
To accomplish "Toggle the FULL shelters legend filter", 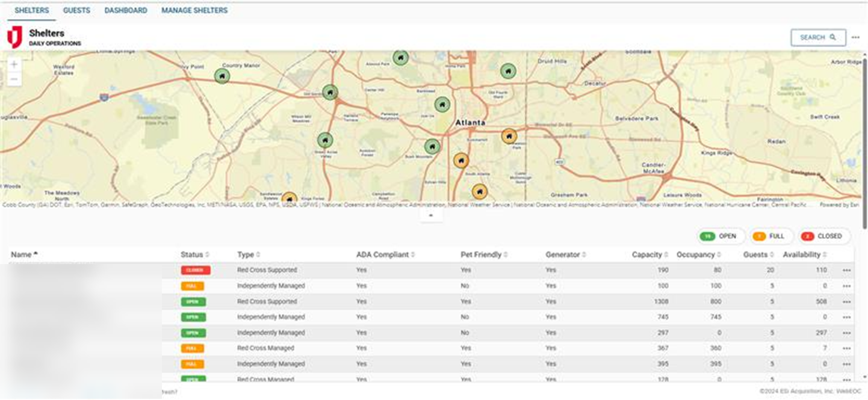I will (x=771, y=236).
